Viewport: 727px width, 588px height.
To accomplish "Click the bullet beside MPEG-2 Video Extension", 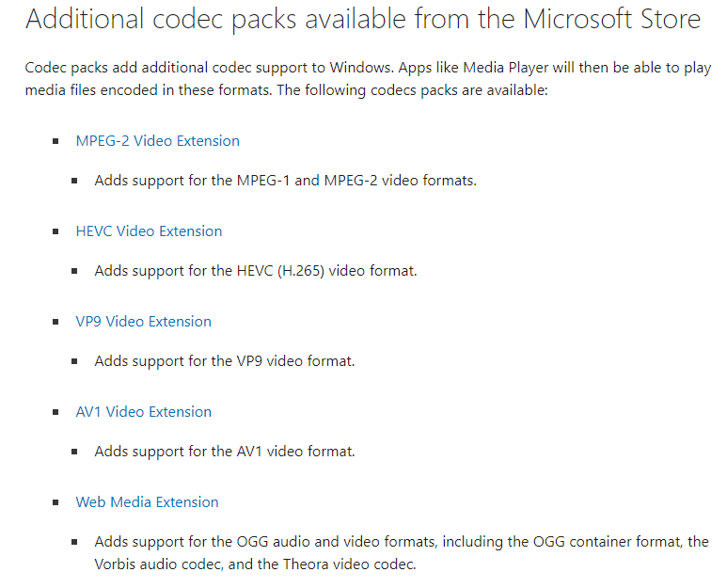I will pos(55,141).
